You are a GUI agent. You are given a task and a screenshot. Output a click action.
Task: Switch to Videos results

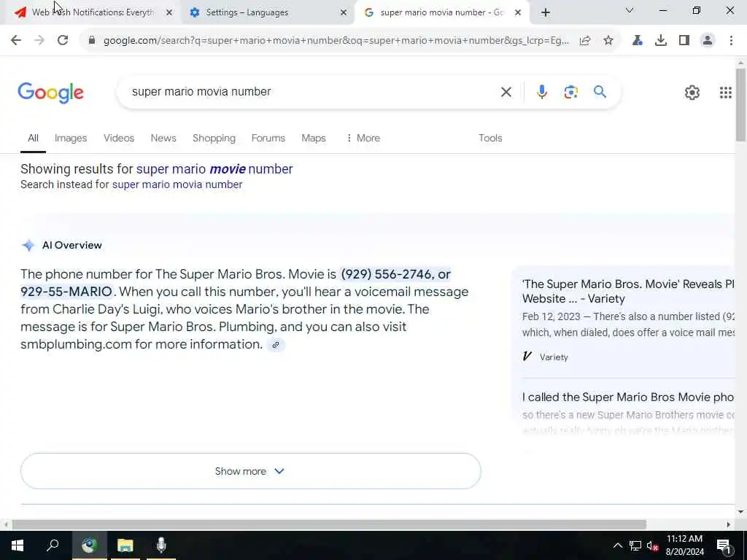pos(119,138)
